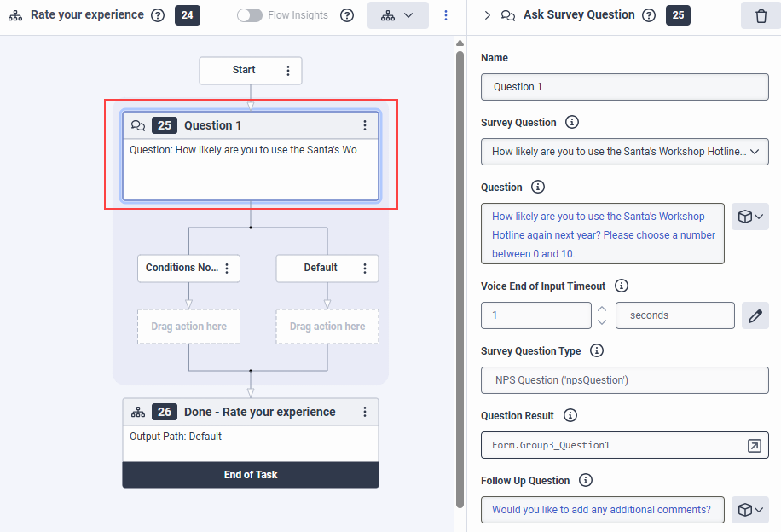The image size is (781, 532).
Task: Click the help icon beside Flow Insights
Action: 346,15
